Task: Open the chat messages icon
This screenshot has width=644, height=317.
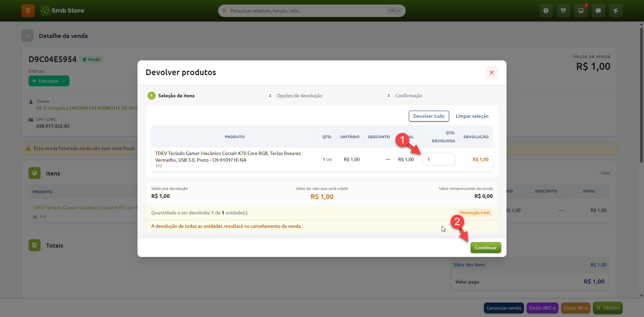Action: click(x=598, y=11)
